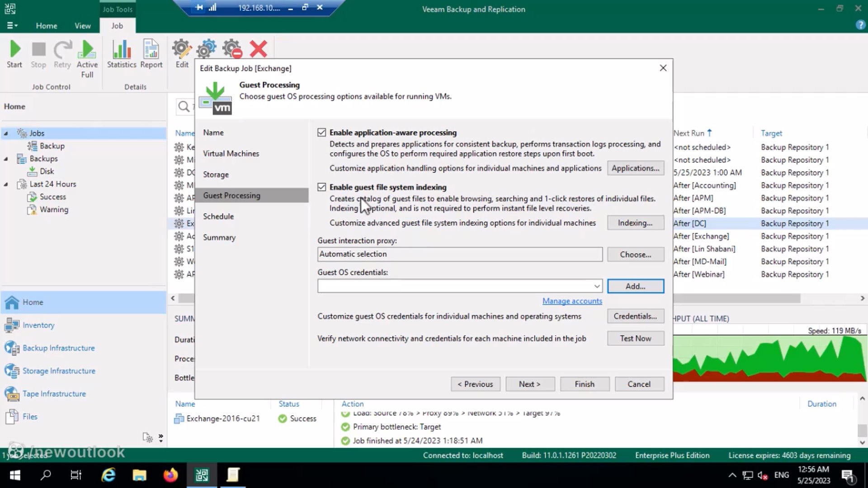Open Tape Infrastructure from the sidebar

53,394
